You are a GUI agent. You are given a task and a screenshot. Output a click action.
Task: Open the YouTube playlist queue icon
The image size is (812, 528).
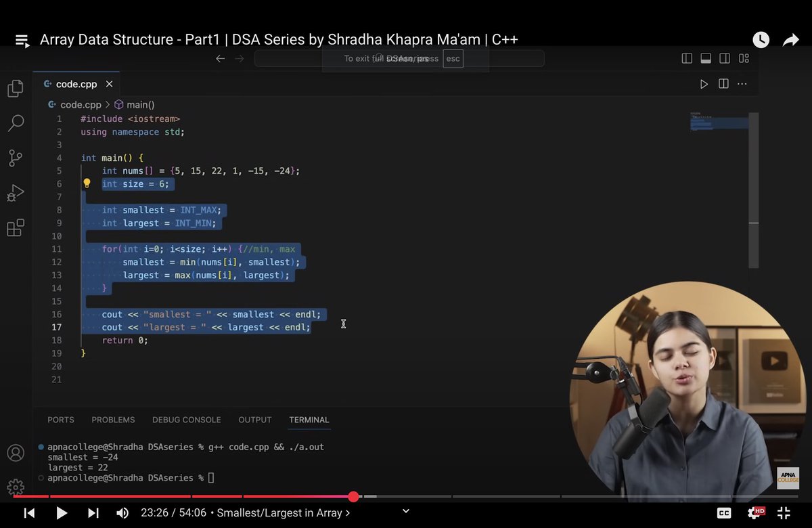(22, 40)
